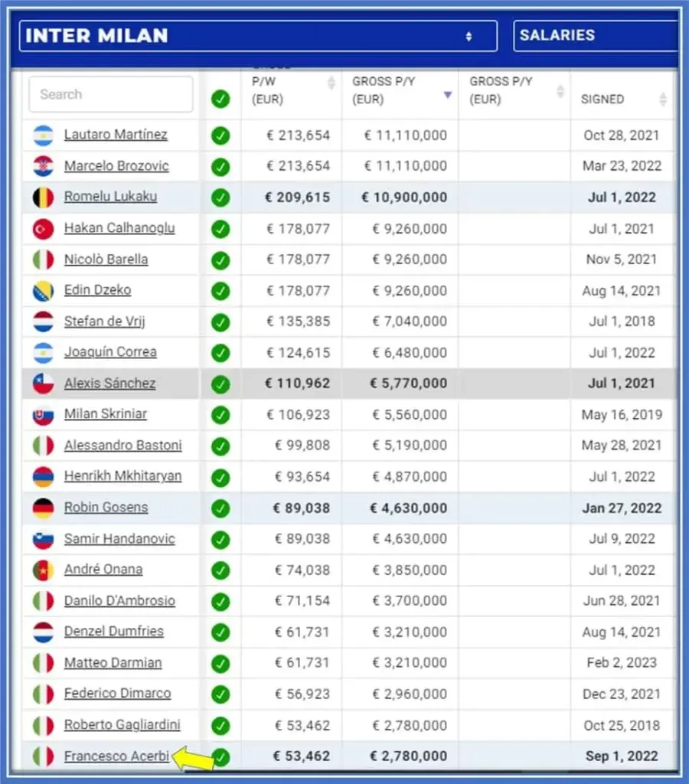Click Slovakia flag beside Milan Skriniar
Image resolution: width=689 pixels, height=784 pixels.
(x=43, y=415)
